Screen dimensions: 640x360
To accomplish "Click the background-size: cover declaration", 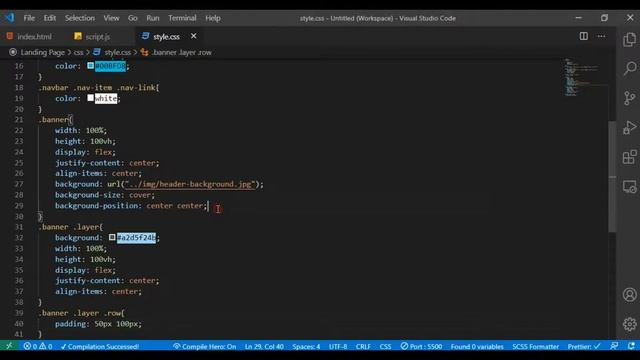I will tap(105, 195).
